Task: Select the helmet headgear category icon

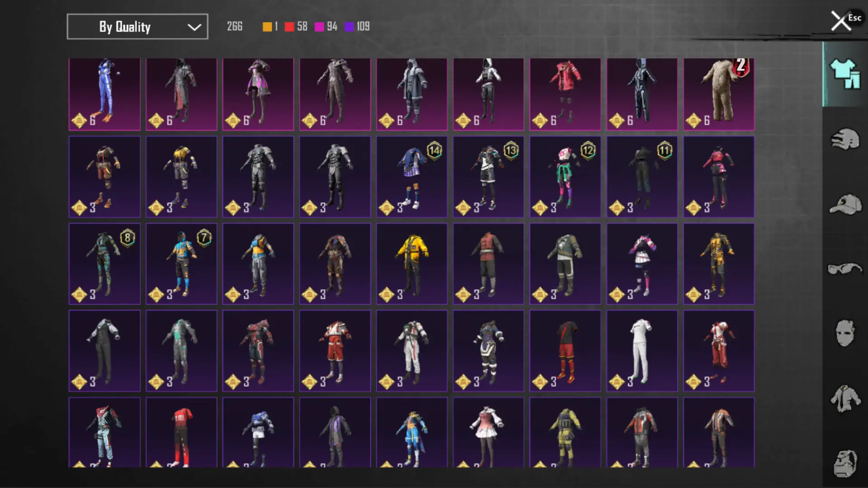Action: coord(844,139)
